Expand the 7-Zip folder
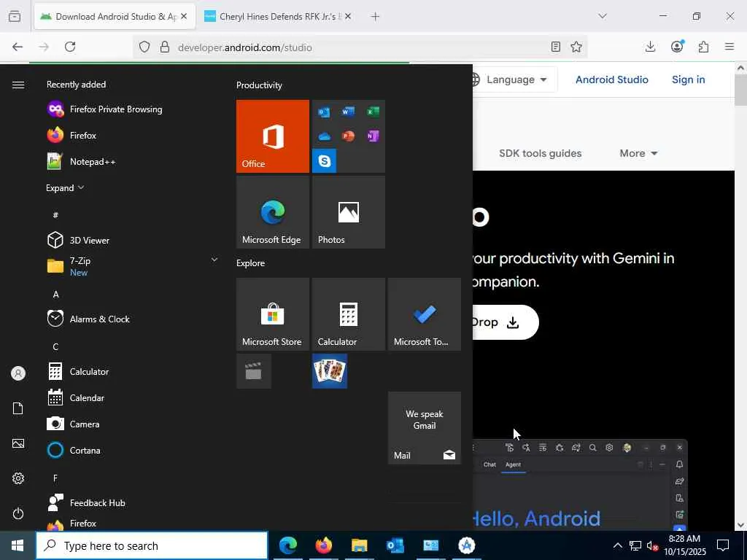747x560 pixels. click(133, 266)
